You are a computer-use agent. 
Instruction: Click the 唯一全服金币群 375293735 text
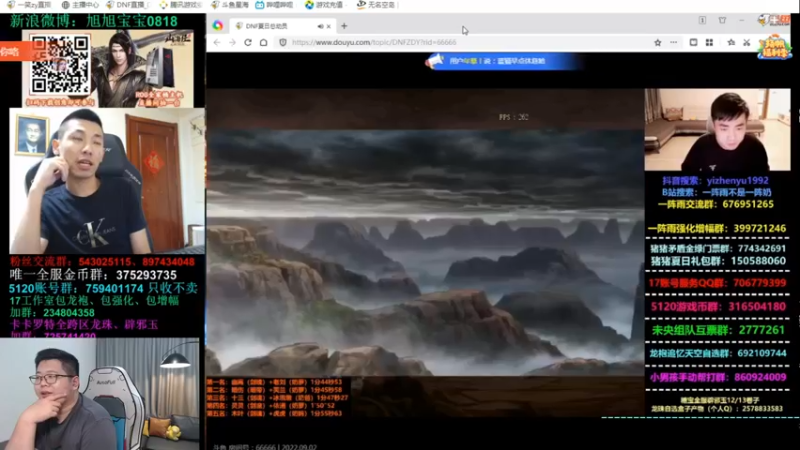coord(93,275)
